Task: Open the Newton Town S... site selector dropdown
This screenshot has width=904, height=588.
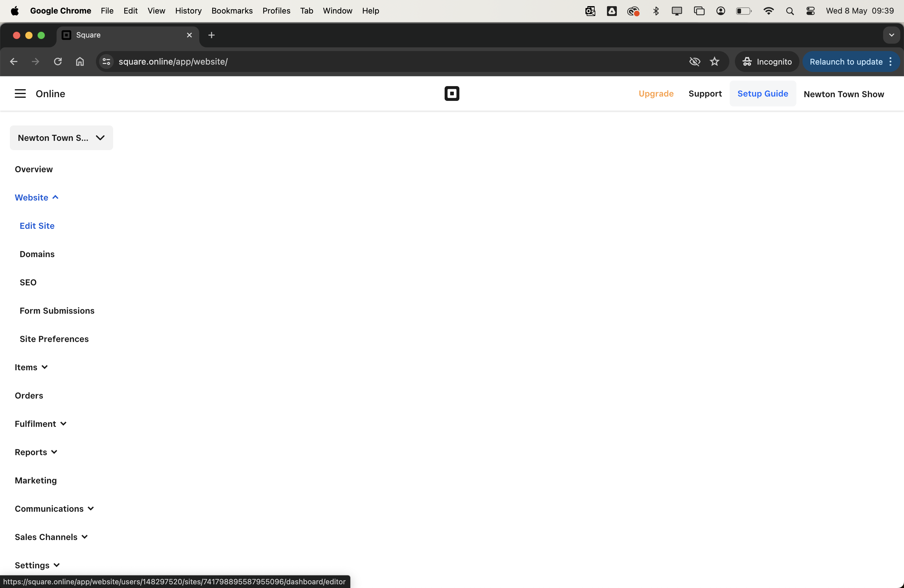Action: click(61, 138)
